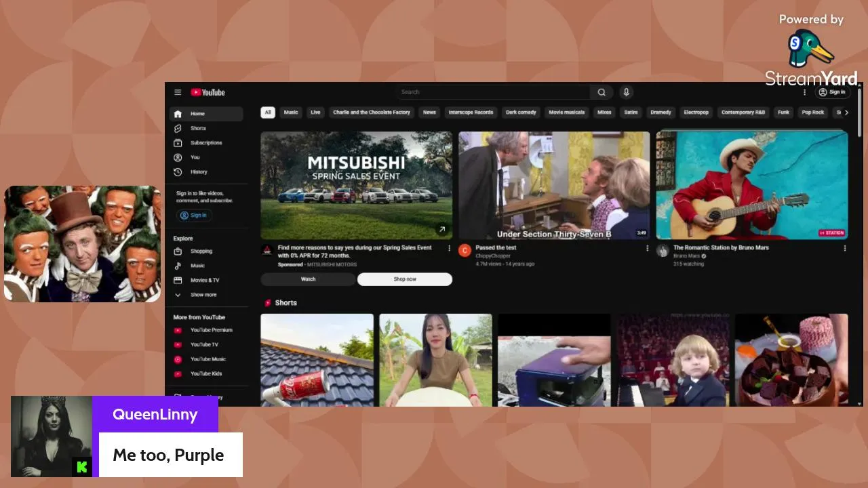Open Movies & TV under Explore

pos(206,280)
